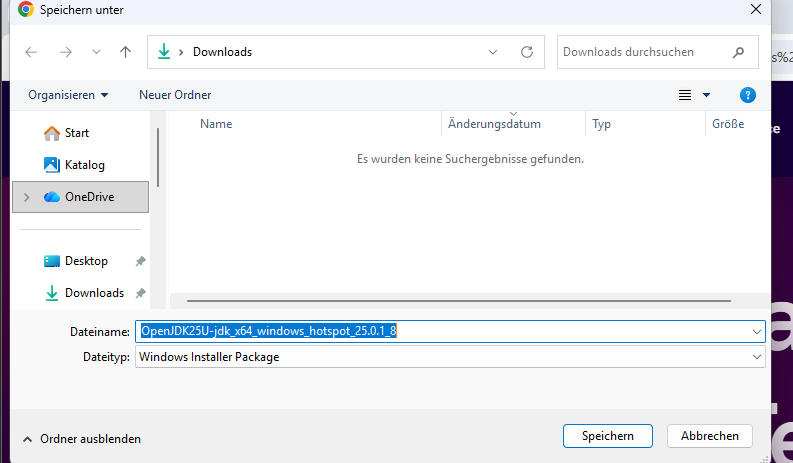793x463 pixels.
Task: Click Neuer Ordner in toolbar
Action: [x=175, y=95]
